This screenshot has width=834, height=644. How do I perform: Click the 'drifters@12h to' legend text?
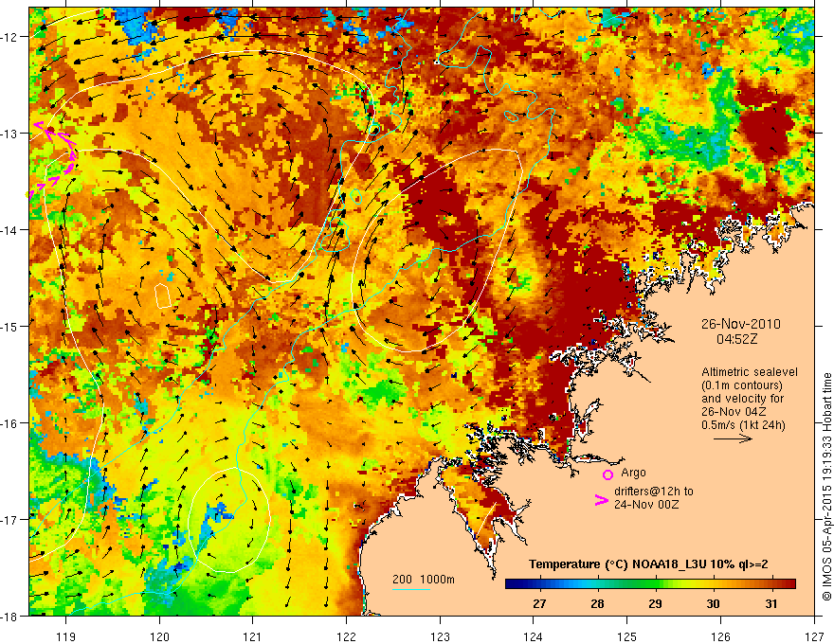click(x=654, y=492)
